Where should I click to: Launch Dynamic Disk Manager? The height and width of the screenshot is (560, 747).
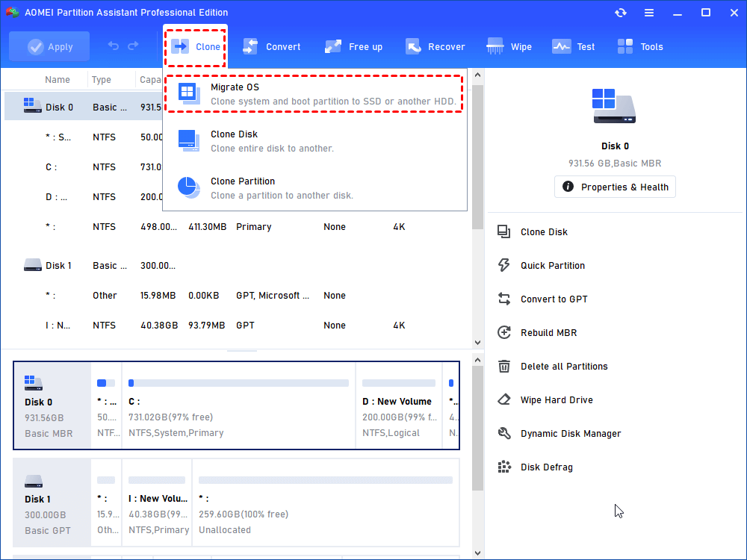(x=570, y=434)
